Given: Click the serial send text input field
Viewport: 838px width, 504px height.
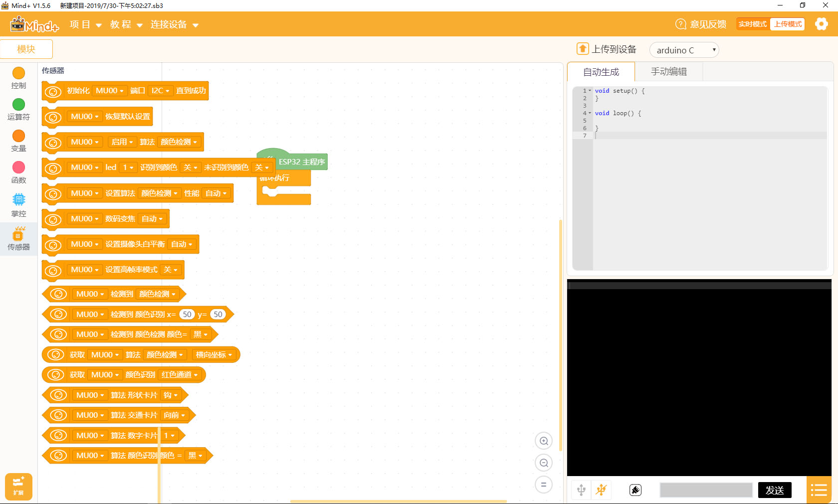Looking at the screenshot, I should click(x=706, y=490).
